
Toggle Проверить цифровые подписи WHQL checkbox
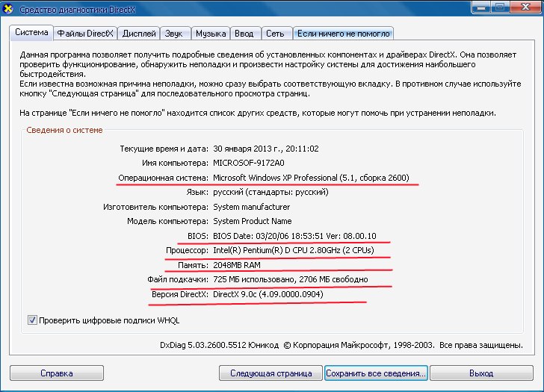[x=32, y=320]
